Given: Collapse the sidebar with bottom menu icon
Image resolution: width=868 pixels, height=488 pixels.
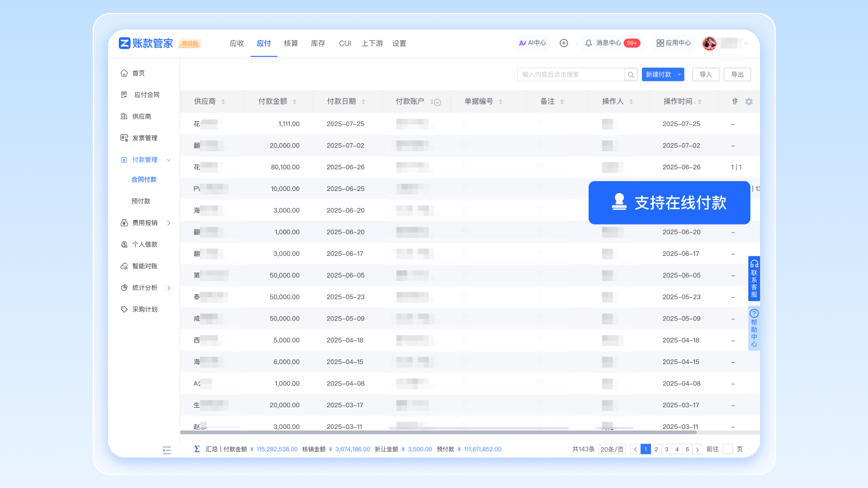Looking at the screenshot, I should (167, 450).
